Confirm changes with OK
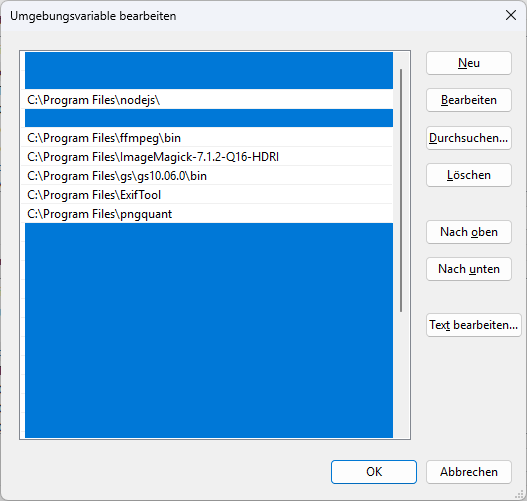527x501 pixels. (374, 472)
